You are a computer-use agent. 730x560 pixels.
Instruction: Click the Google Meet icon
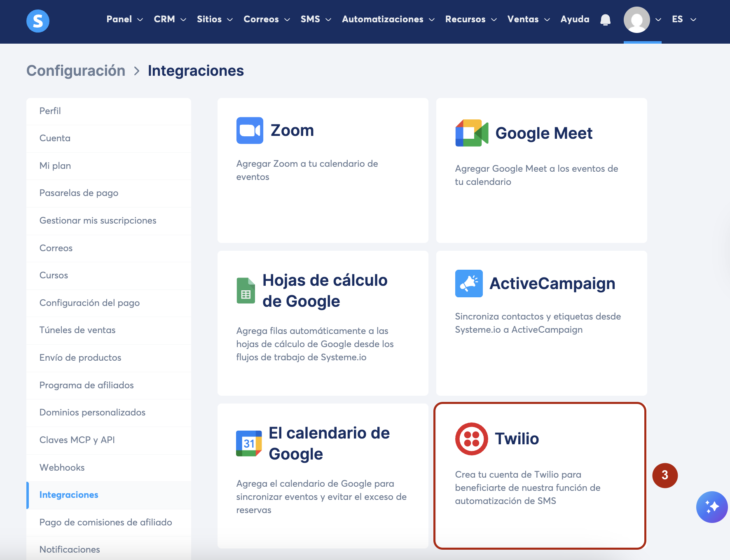[x=472, y=133]
